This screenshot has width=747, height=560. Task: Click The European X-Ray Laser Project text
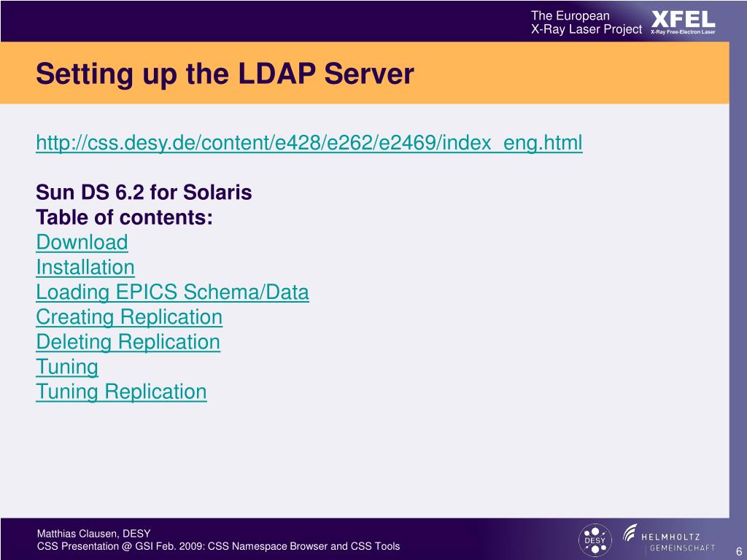tap(587, 23)
